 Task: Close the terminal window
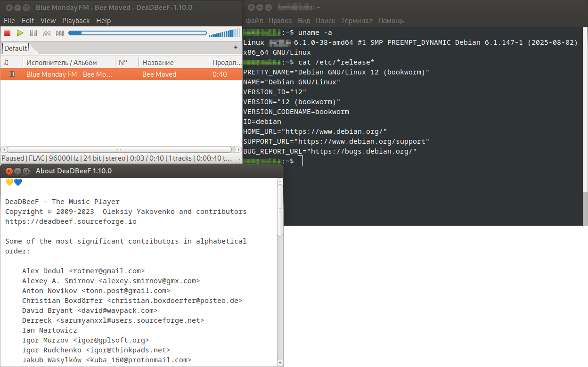coord(251,8)
